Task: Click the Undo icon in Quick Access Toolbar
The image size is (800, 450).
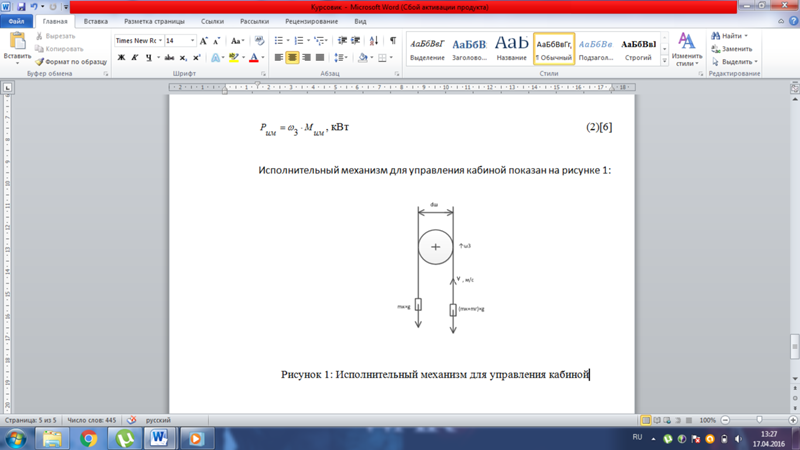Action: [34, 7]
